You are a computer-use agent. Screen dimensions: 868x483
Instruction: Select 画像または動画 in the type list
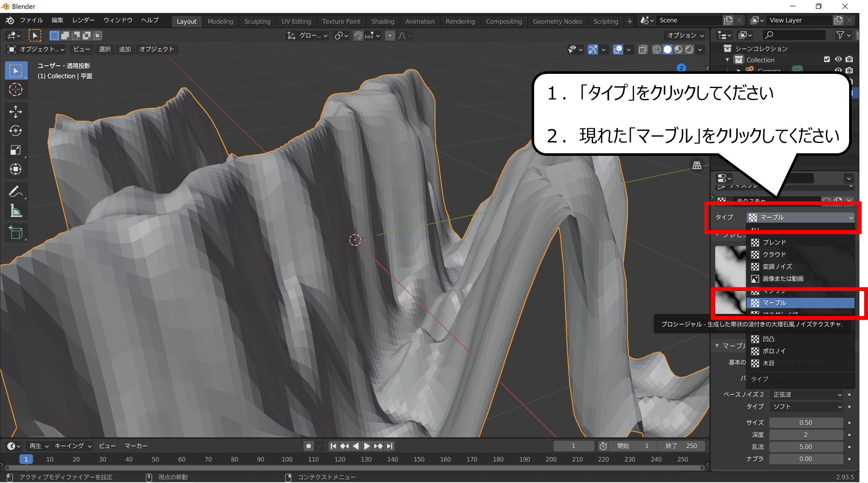tap(801, 279)
